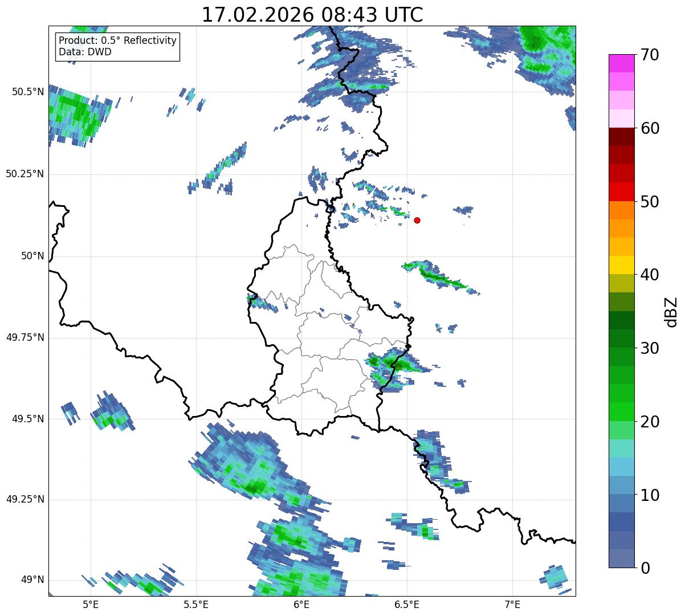The height and width of the screenshot is (616, 685).
Task: Click the longitude label '6°E'
Action: point(301,604)
